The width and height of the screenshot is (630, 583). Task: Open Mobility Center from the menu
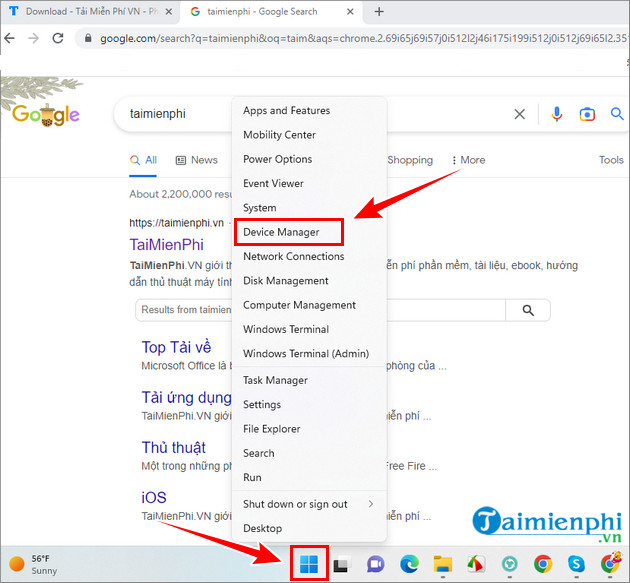coord(309,135)
